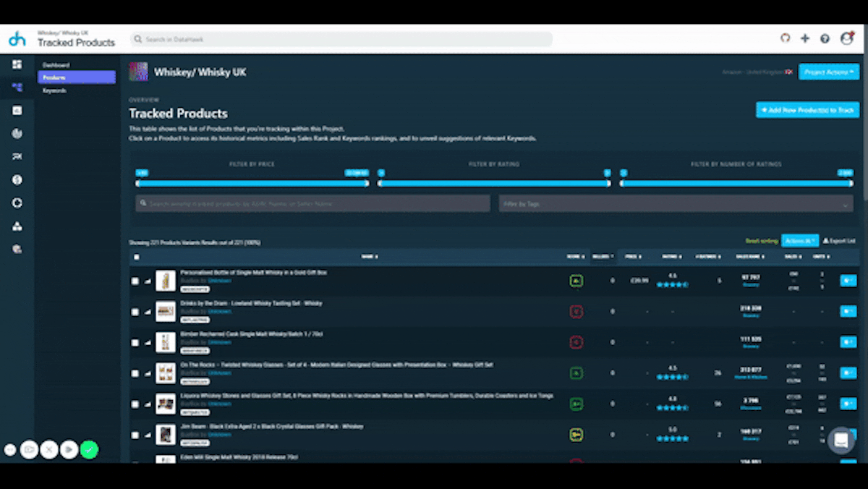Check the Jim Beam Black Extra Aged row

pos(135,435)
